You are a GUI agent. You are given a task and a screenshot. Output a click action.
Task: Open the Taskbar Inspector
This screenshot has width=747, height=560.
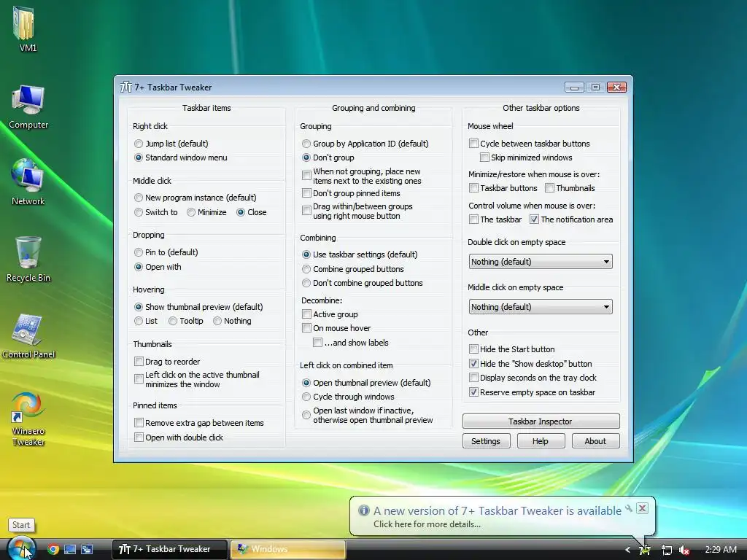click(541, 421)
